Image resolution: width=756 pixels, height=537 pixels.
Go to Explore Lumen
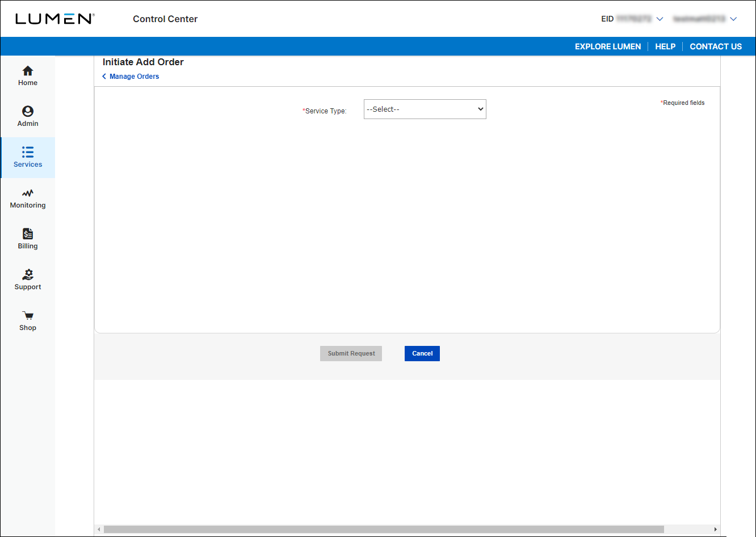coord(608,46)
